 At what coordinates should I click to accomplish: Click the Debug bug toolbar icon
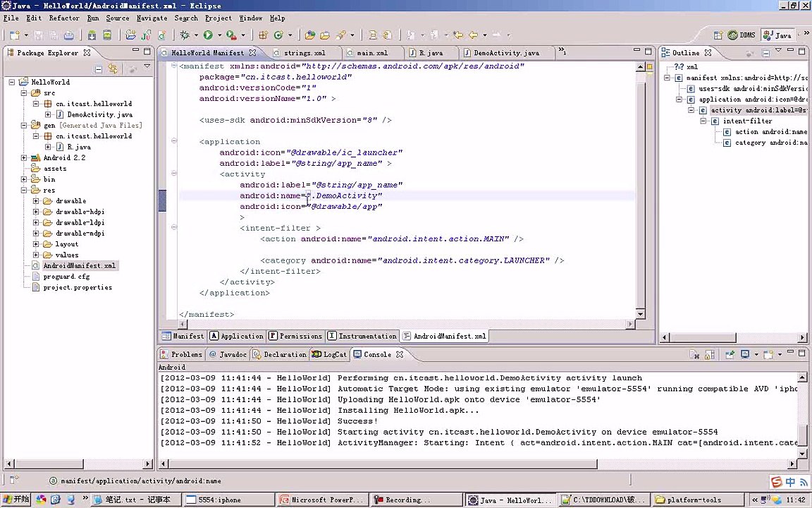185,35
